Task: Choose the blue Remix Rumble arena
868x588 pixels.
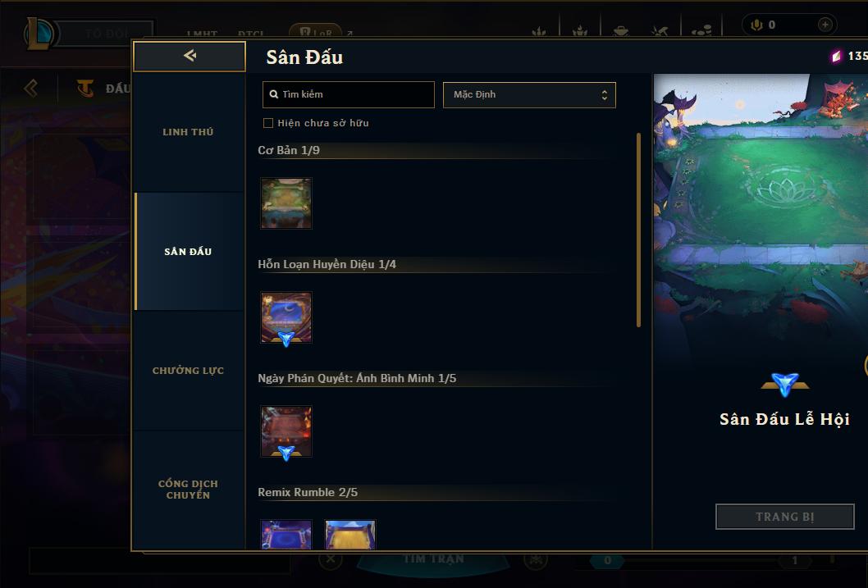Action: click(x=286, y=535)
